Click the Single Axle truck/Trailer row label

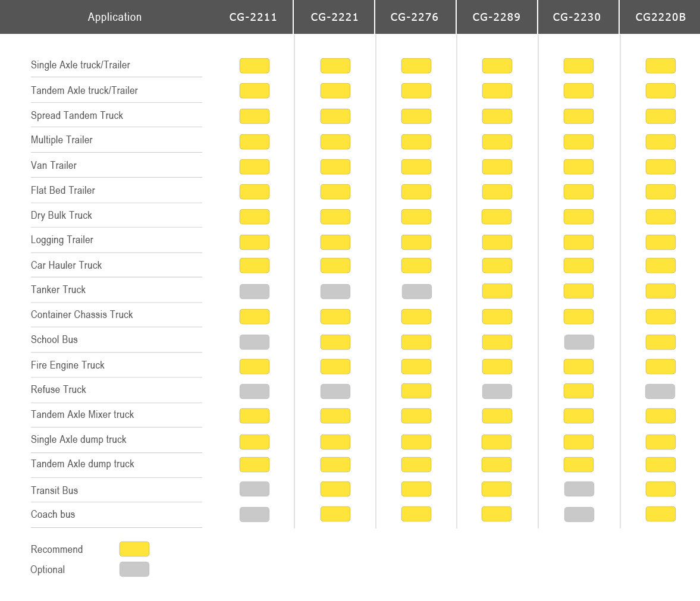coord(80,65)
